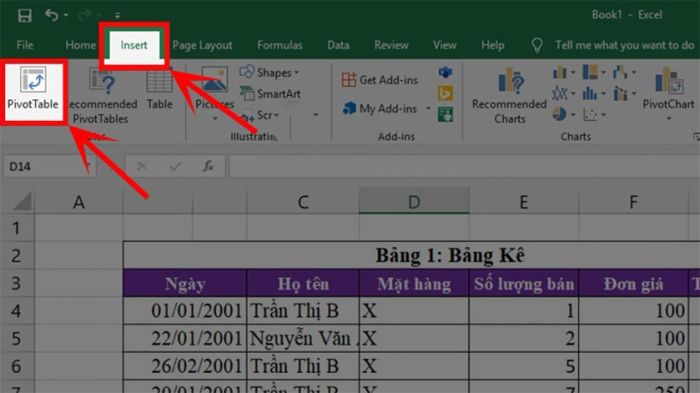Click the "Ngày" header cell
This screenshot has height=393, width=700.
(185, 284)
